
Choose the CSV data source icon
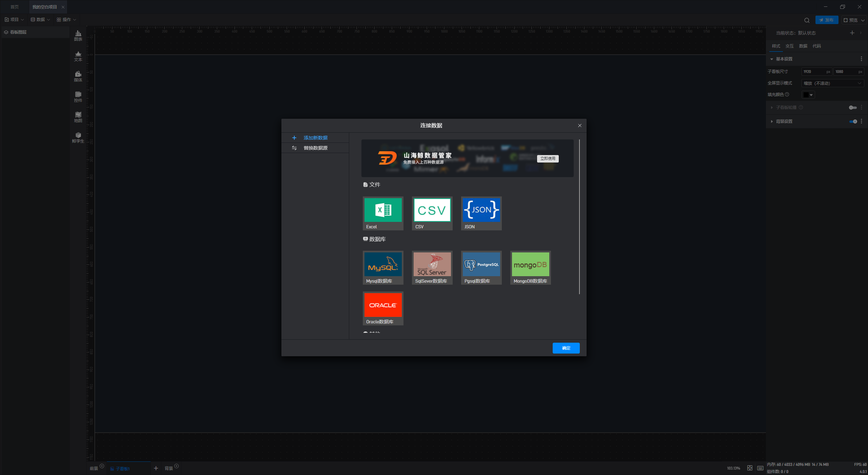432,213
